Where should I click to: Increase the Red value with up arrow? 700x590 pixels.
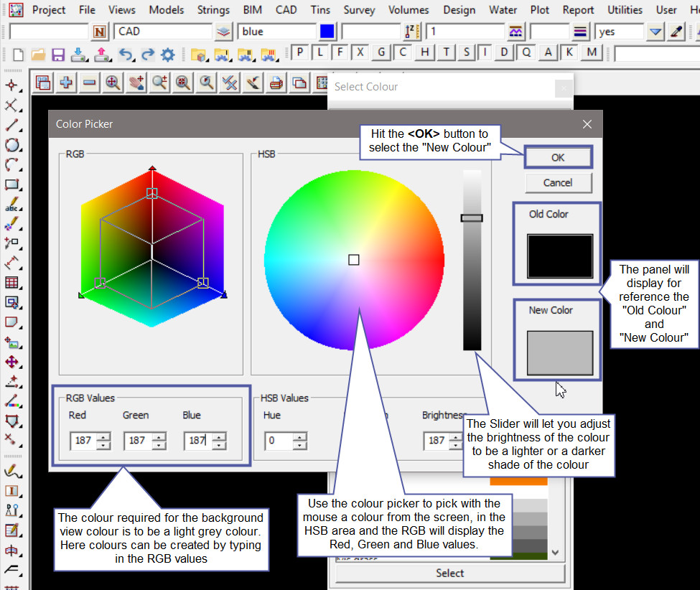103,436
